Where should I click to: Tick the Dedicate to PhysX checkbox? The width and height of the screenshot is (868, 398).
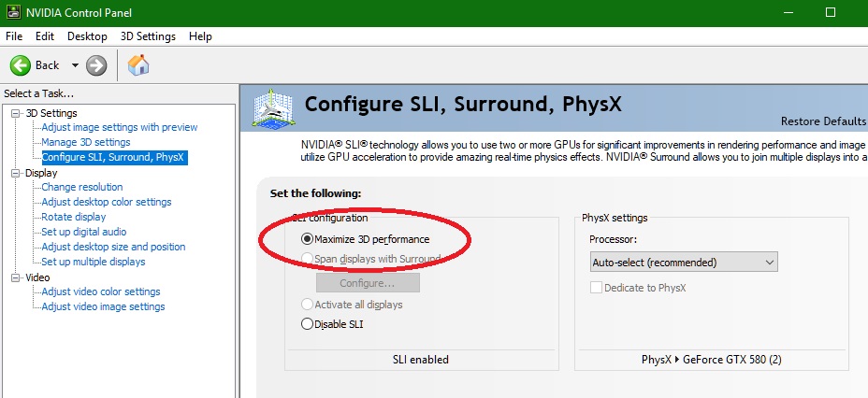coord(596,288)
